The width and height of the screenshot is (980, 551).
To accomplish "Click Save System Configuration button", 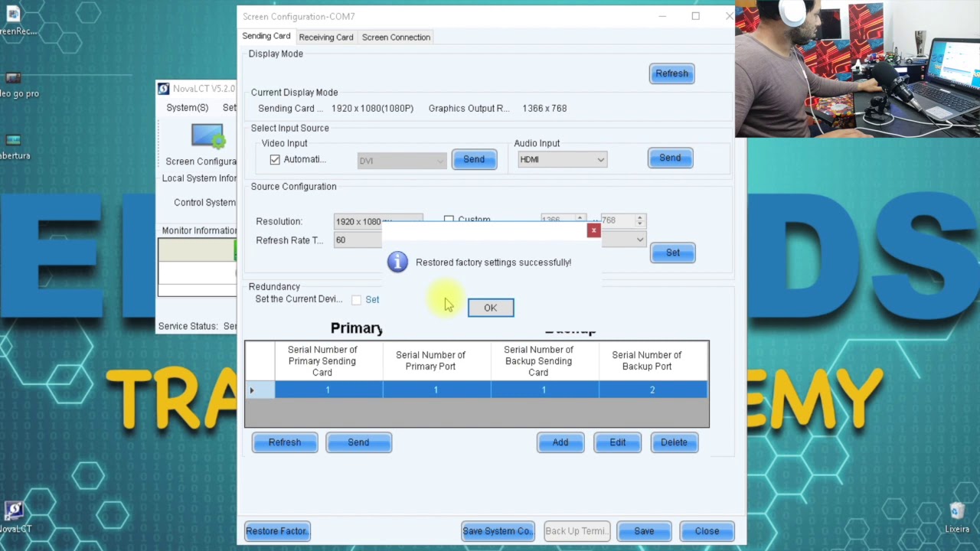I will click(498, 531).
